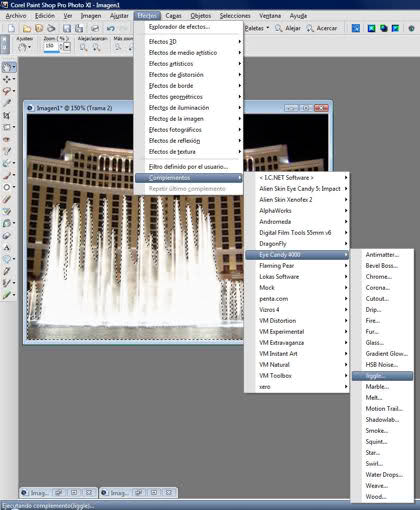Click the Save All icon
Image resolution: width=420 pixels, height=510 pixels.
coord(79,28)
